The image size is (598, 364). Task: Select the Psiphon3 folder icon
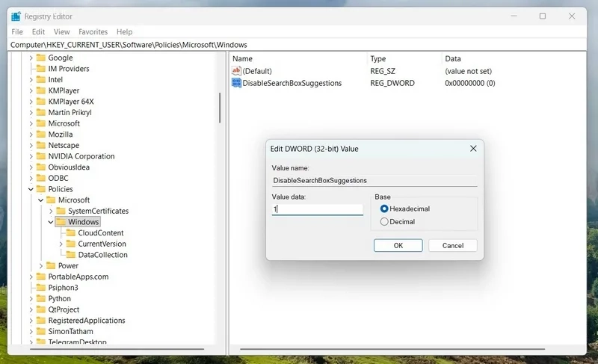41,288
